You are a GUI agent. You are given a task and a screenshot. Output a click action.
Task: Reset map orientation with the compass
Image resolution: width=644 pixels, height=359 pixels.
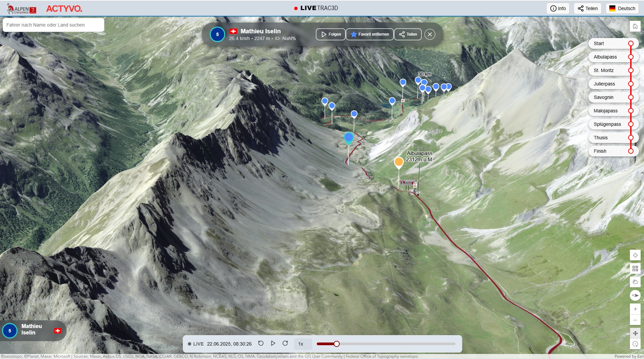click(x=635, y=295)
